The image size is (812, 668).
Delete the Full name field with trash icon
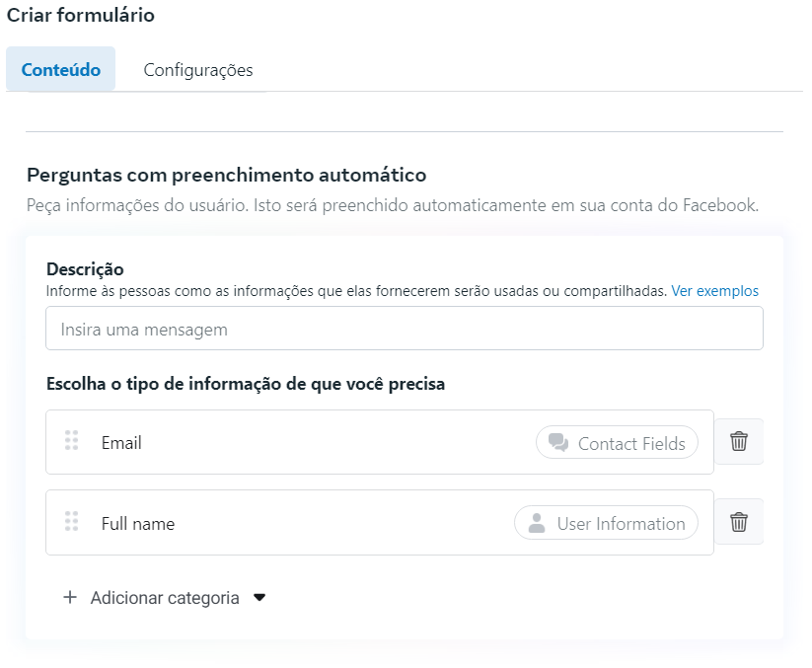[738, 522]
